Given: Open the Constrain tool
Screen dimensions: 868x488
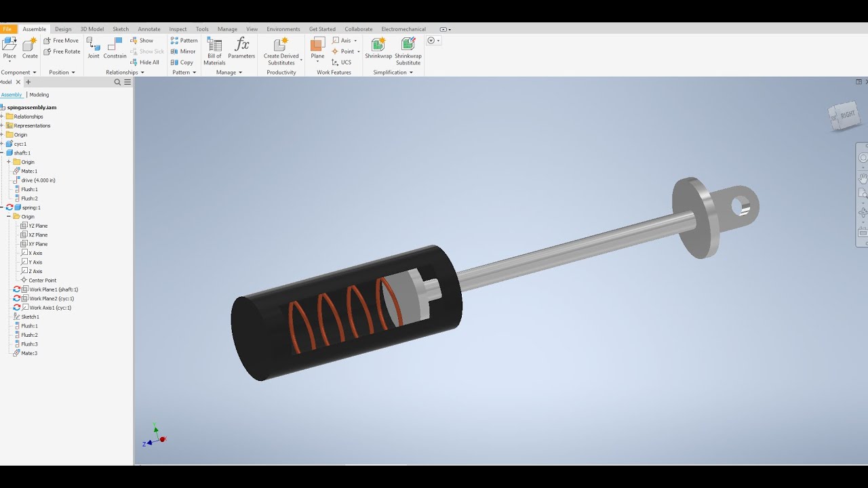Looking at the screenshot, I should (x=115, y=48).
